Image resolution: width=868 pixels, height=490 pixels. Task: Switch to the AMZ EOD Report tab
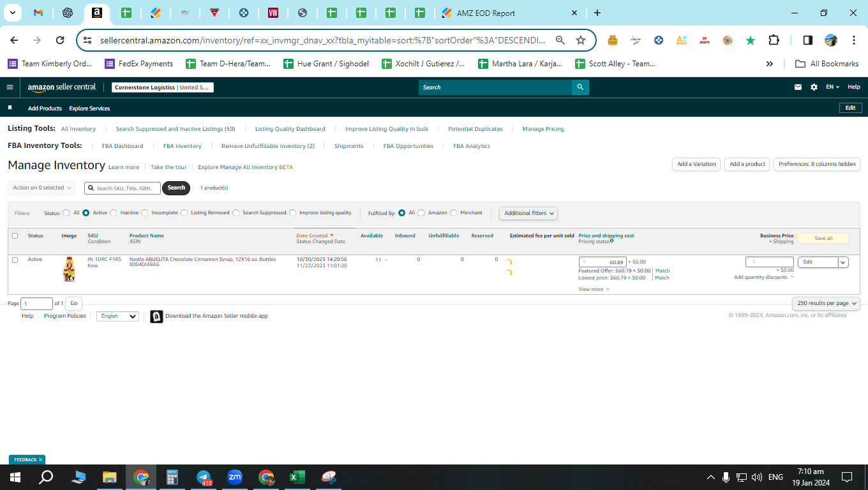(x=508, y=13)
